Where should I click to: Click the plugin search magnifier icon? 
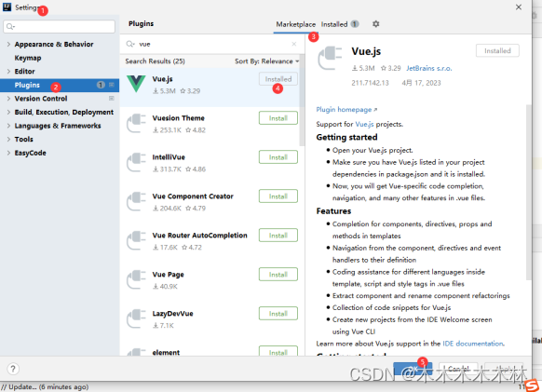pos(130,44)
